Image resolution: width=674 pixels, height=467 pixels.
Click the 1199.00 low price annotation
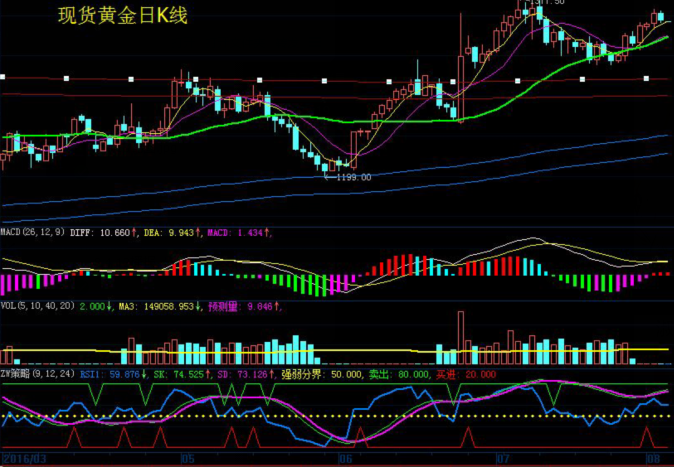point(352,177)
